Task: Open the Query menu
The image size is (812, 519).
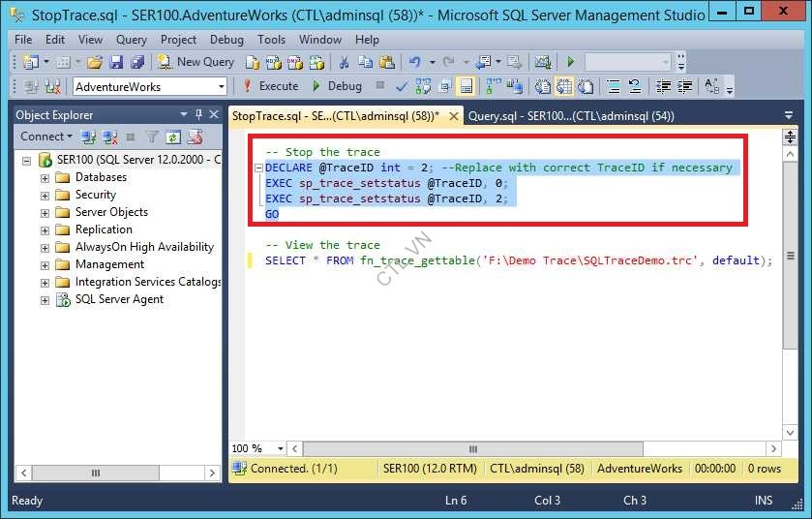Action: [x=131, y=40]
